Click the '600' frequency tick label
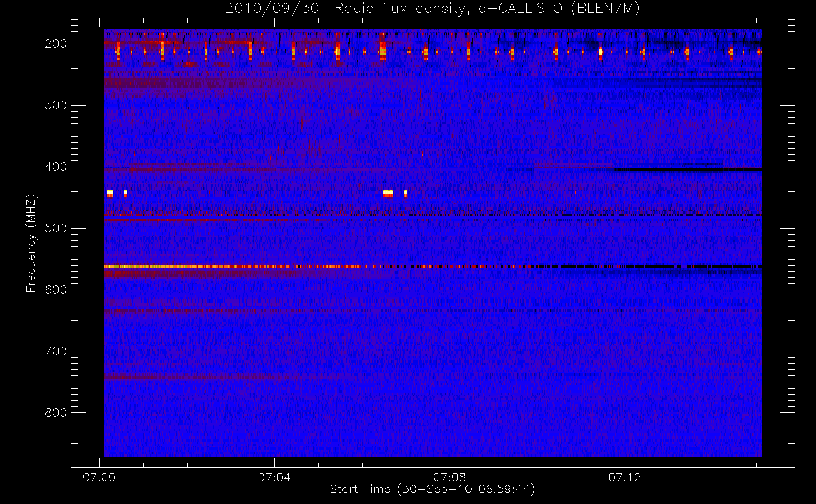 coord(56,290)
